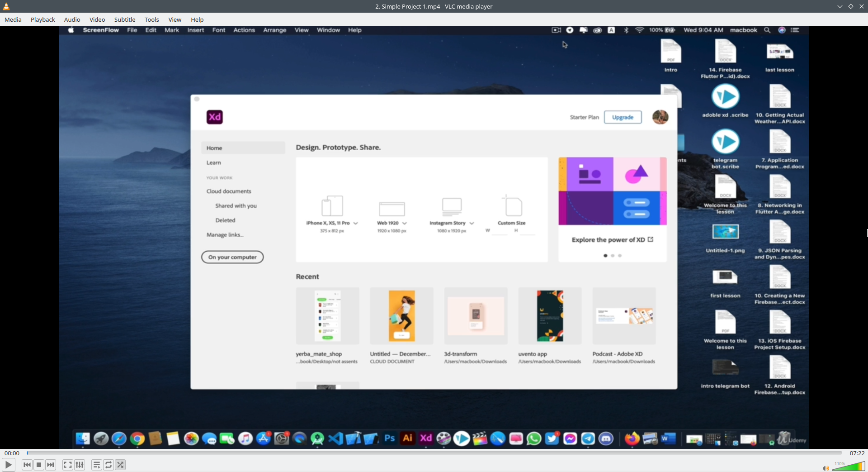Open Shared with you in XD sidebar
The height and width of the screenshot is (472, 868).
[236, 206]
